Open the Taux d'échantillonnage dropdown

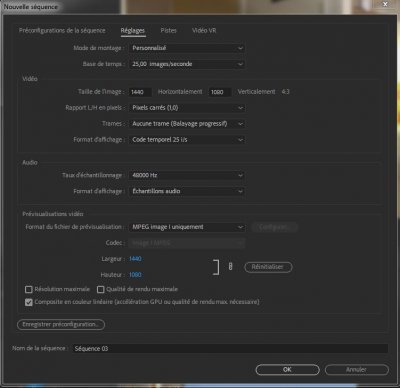(x=187, y=175)
